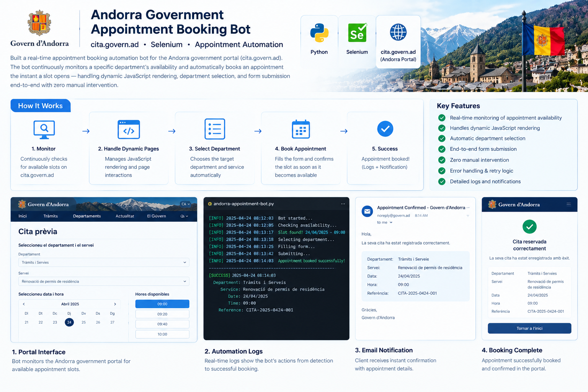Open the Inici menu item

click(x=23, y=216)
